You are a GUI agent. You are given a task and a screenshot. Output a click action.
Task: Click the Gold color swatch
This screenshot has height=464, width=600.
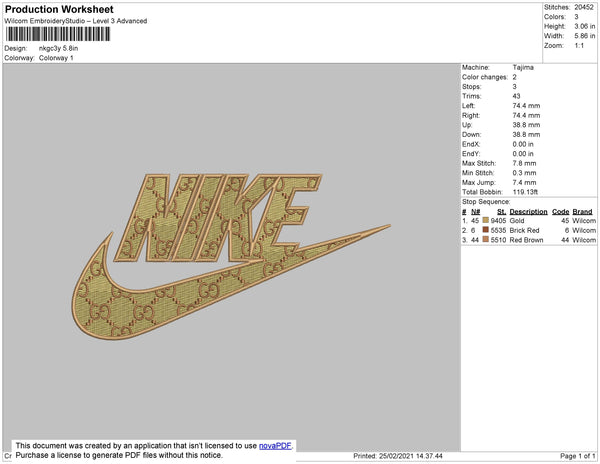click(x=486, y=220)
